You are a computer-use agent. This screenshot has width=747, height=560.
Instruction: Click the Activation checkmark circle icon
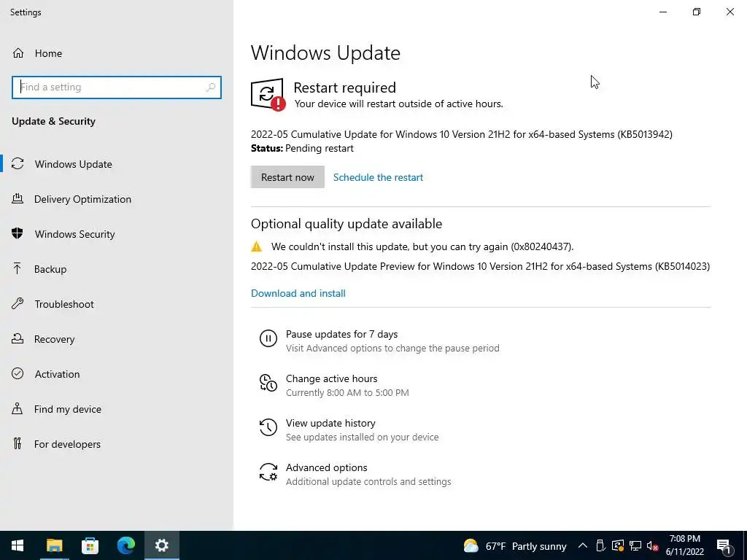pyautogui.click(x=18, y=373)
